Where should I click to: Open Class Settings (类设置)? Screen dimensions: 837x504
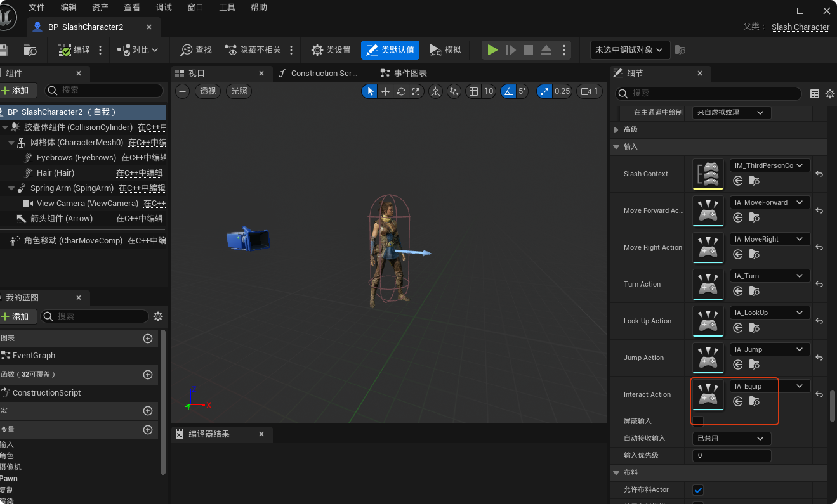[331, 50]
